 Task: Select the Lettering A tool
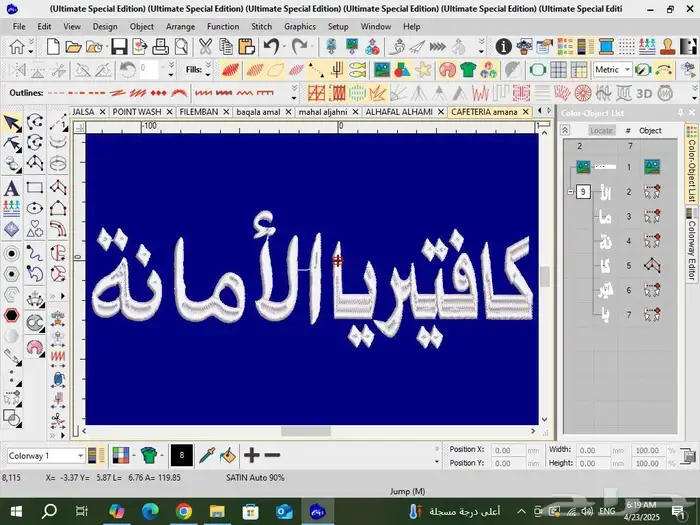pos(12,188)
